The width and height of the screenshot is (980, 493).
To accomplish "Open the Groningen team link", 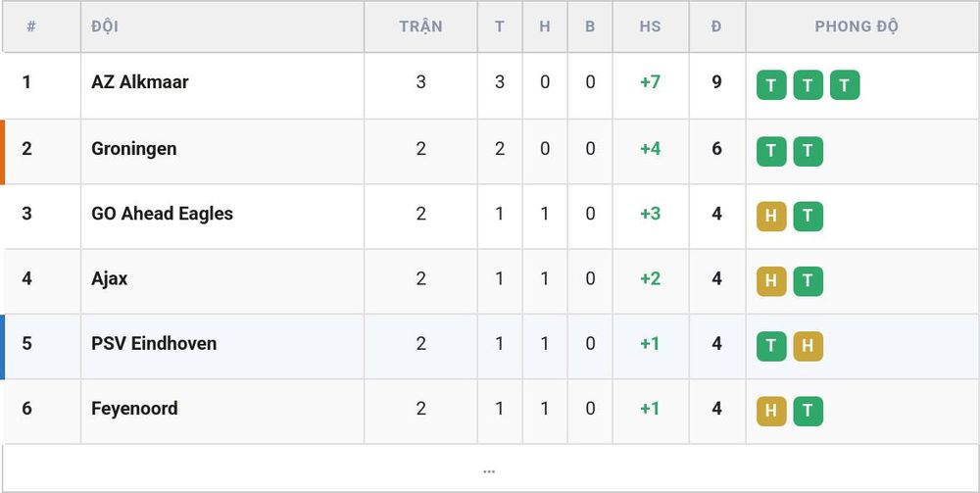I will pyautogui.click(x=133, y=149).
